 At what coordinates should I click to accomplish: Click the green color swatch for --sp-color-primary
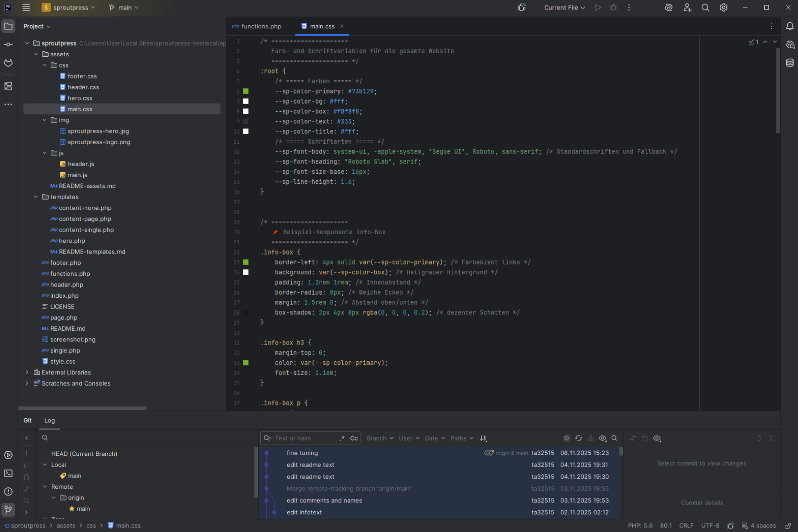pyautogui.click(x=246, y=91)
